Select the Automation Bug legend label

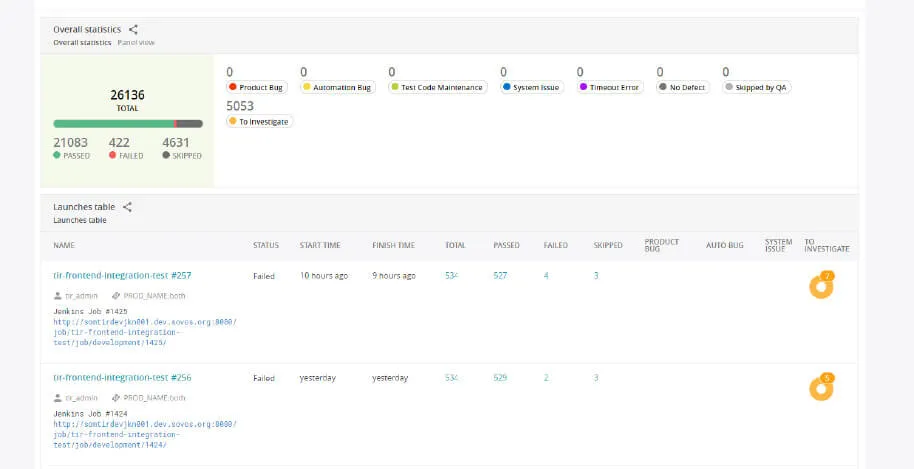point(342,88)
